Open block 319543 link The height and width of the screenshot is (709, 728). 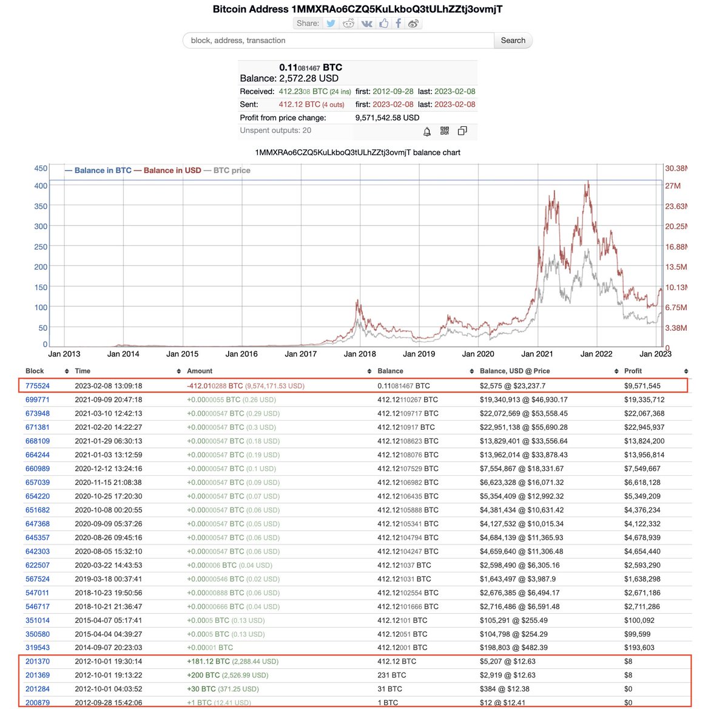click(x=38, y=648)
